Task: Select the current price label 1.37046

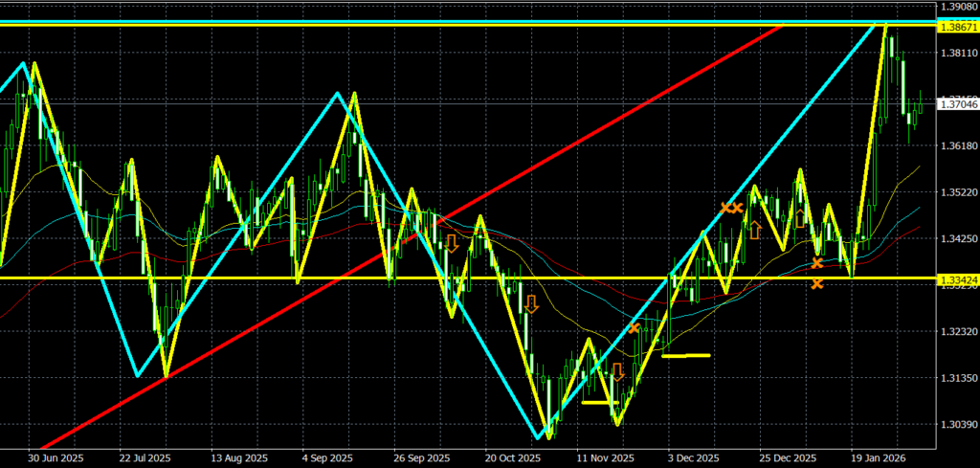Action: coord(957,103)
